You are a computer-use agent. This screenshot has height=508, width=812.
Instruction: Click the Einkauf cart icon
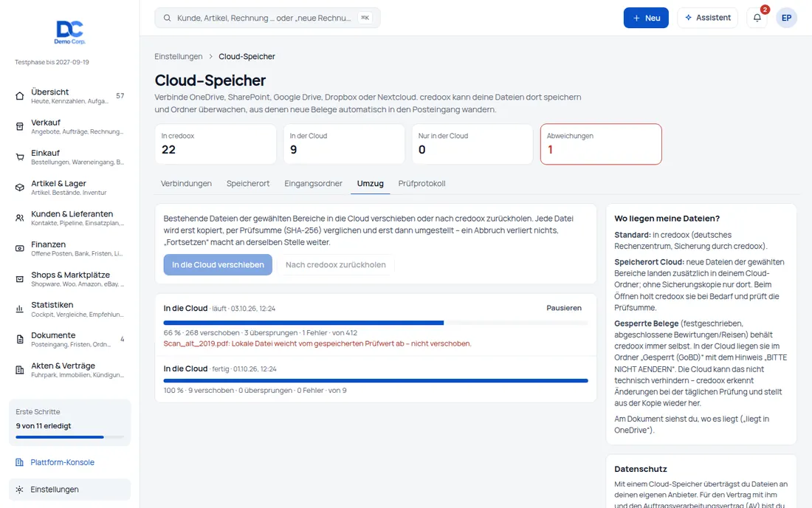coord(20,157)
